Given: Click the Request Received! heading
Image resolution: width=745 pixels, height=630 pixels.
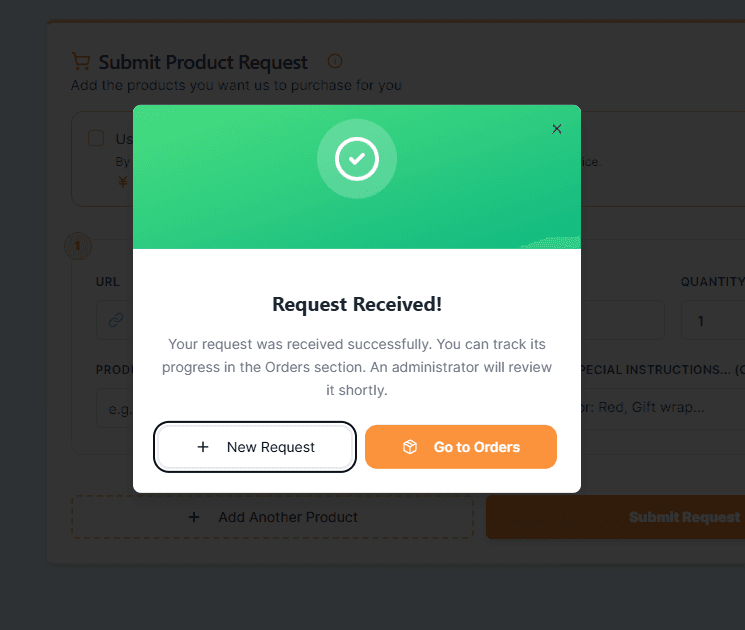Looking at the screenshot, I should click(x=357, y=304).
